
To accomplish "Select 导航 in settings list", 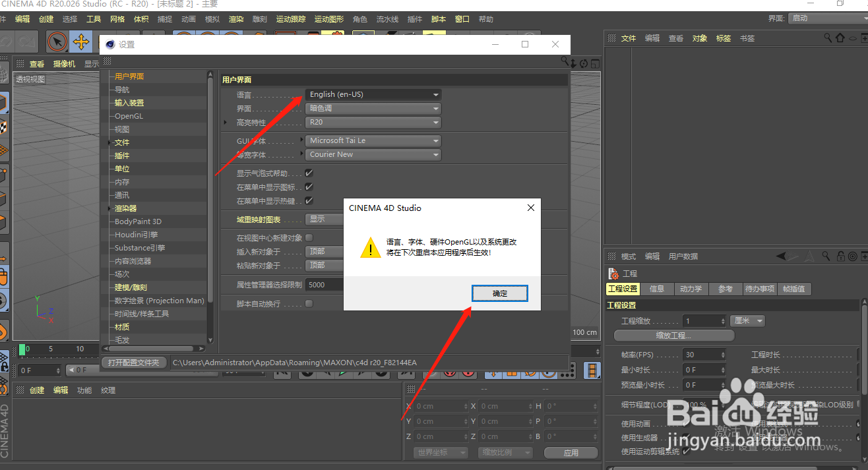I will pyautogui.click(x=122, y=90).
